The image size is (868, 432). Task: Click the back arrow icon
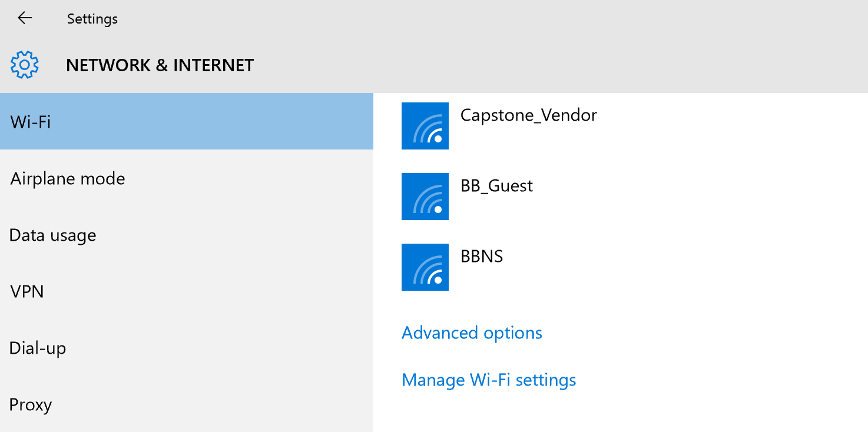point(24,18)
